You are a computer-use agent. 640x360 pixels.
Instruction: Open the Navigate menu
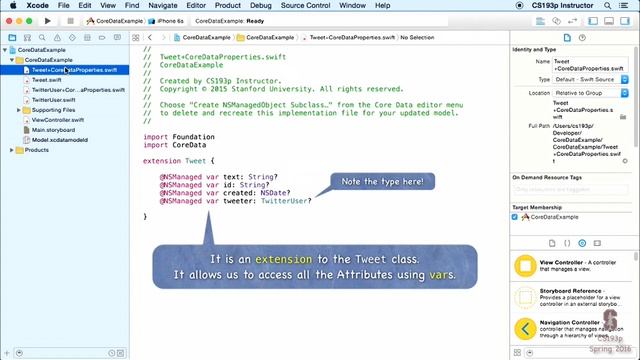tap(162, 5)
